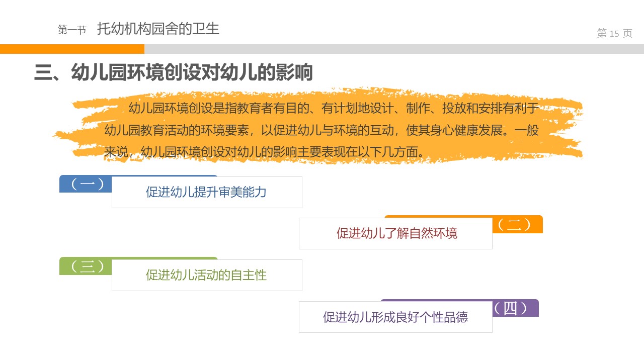Select the box '促进幼儿了解自然环境'
This screenshot has width=644, height=362.
click(396, 233)
